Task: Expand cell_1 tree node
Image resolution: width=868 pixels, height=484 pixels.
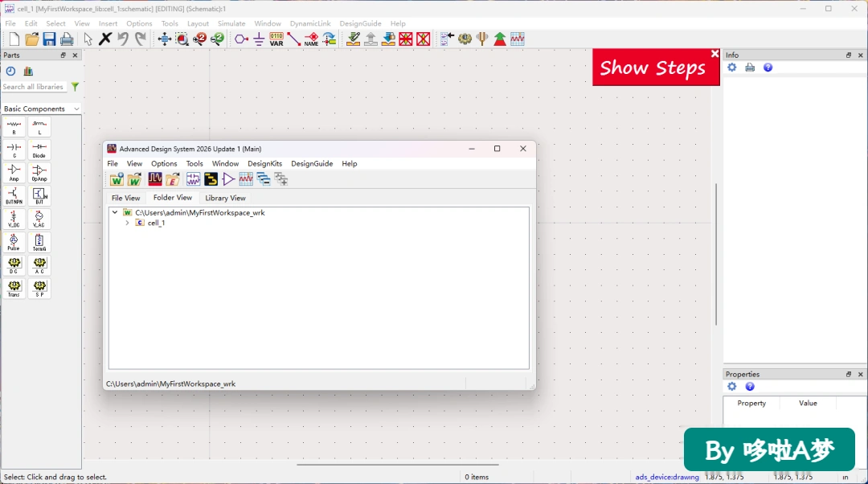Action: 127,223
